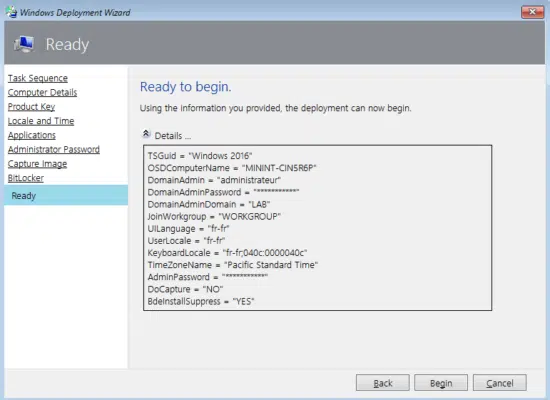Image resolution: width=550 pixels, height=400 pixels.
Task: Click the Back button
Action: 383,383
